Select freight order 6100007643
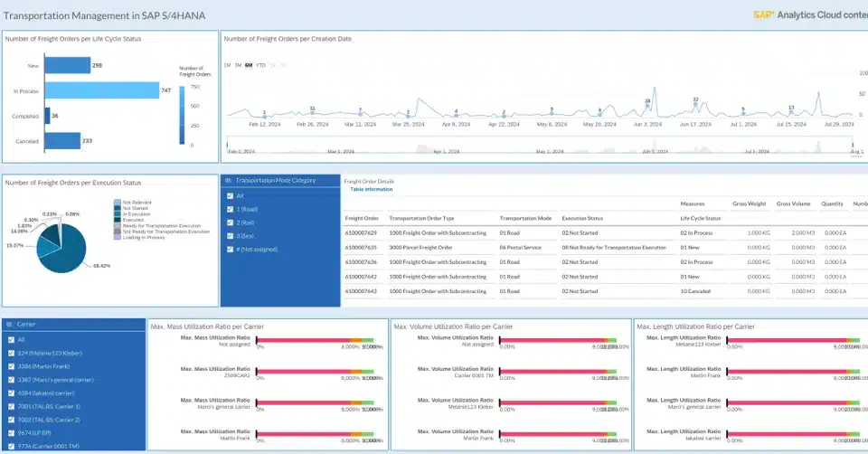The image size is (868, 454). 361,291
